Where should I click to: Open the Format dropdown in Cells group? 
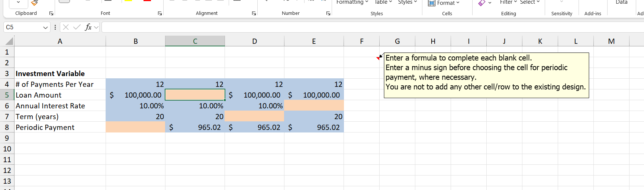tap(448, 3)
